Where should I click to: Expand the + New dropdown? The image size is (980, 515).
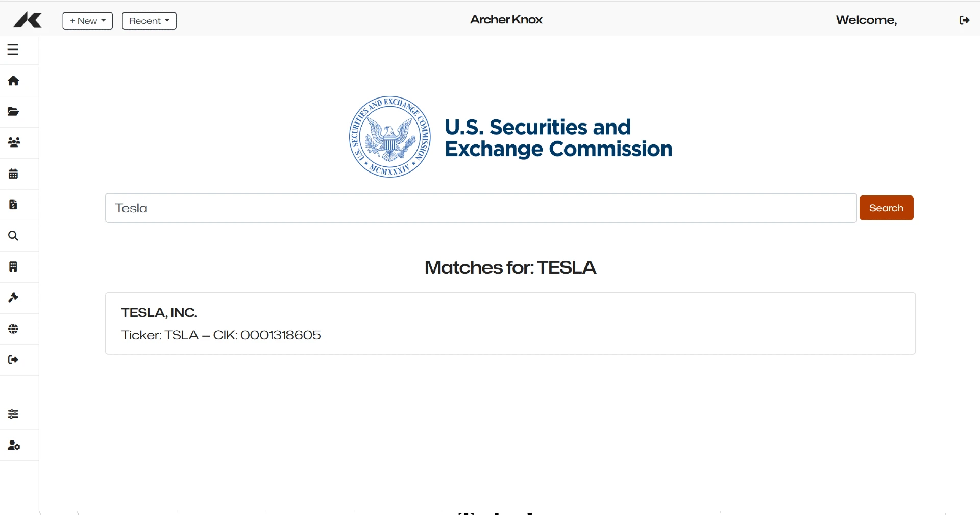point(87,21)
